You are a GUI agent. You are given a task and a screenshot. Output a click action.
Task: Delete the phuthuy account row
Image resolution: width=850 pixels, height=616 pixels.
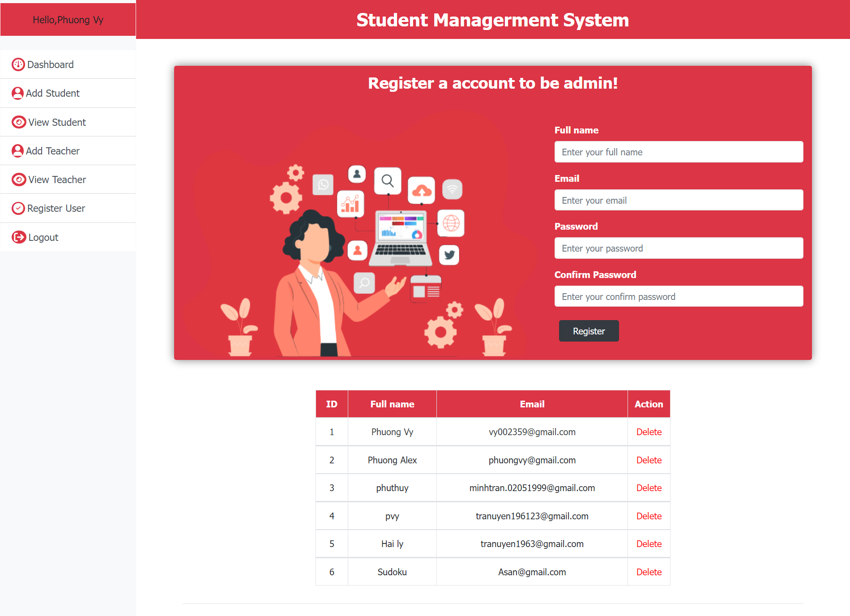(649, 488)
